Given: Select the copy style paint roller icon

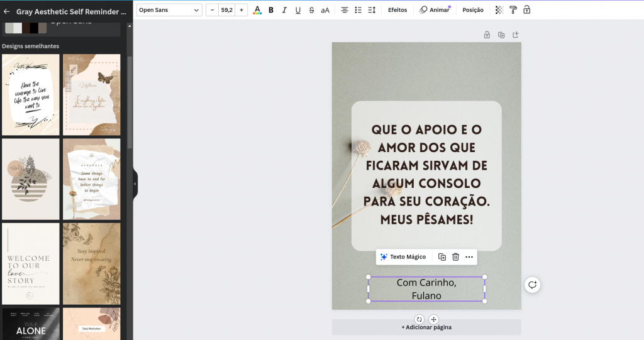Looking at the screenshot, I should [513, 10].
